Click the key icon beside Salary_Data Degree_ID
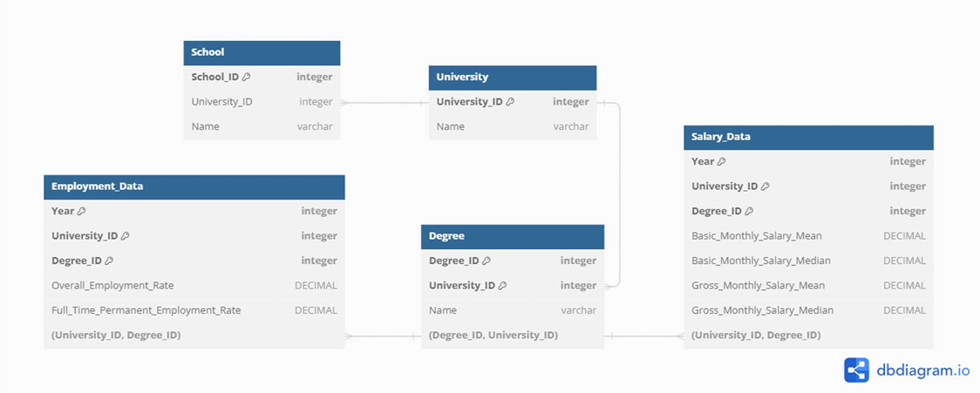The height and width of the screenshot is (393, 980). click(x=749, y=211)
